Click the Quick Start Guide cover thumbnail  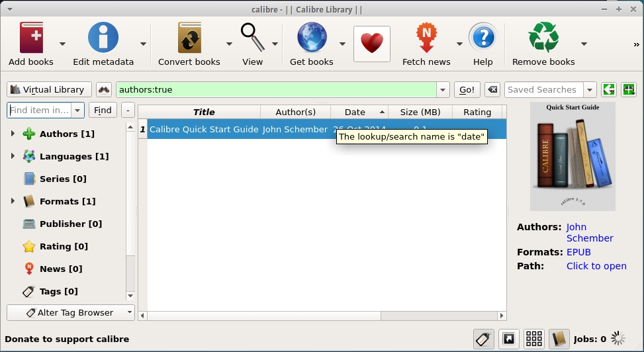point(573,157)
